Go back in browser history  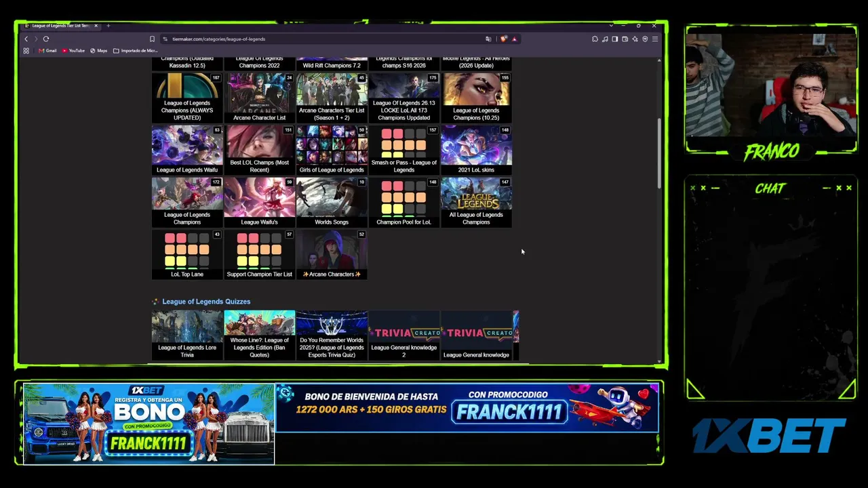26,39
